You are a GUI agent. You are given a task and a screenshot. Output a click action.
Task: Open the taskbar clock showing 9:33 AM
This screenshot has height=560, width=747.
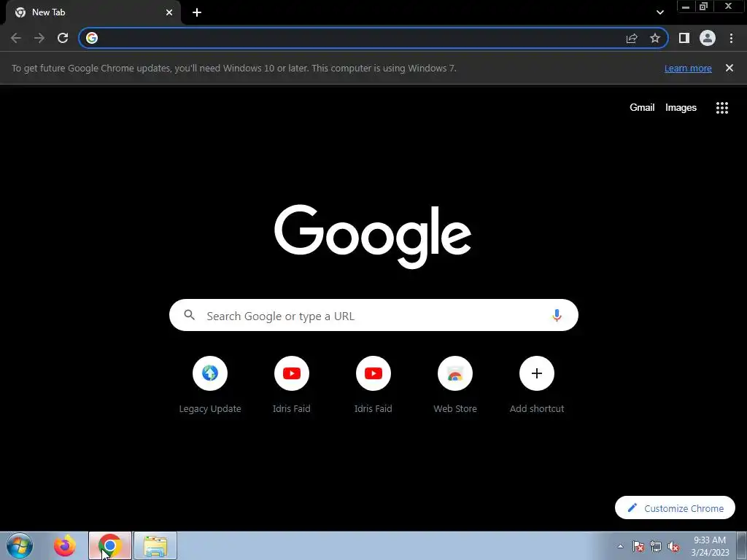pos(710,545)
